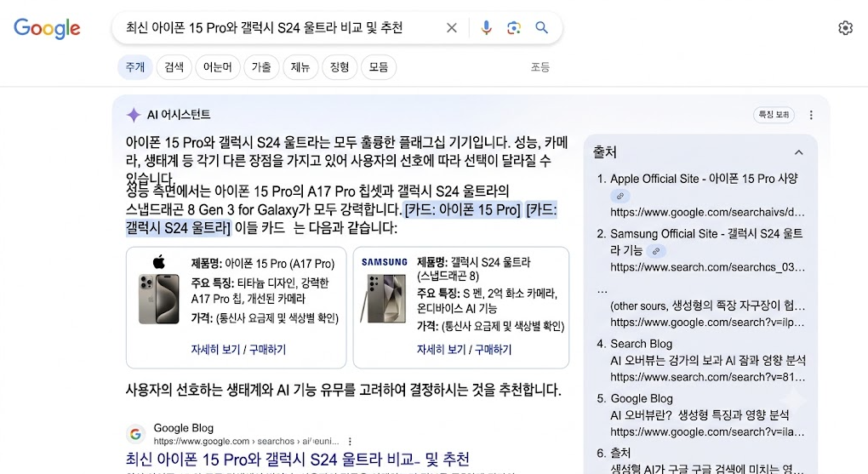Viewport: 868px width, 474px height.
Task: Click AI 오버뷰란? 생성형 특징과 영향 분석 text
Action: pos(700,415)
